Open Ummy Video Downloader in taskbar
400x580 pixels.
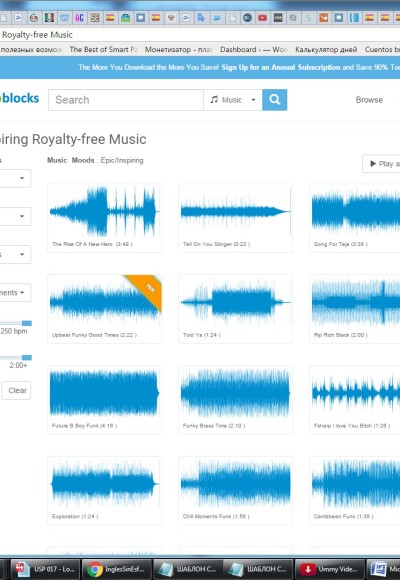click(330, 569)
